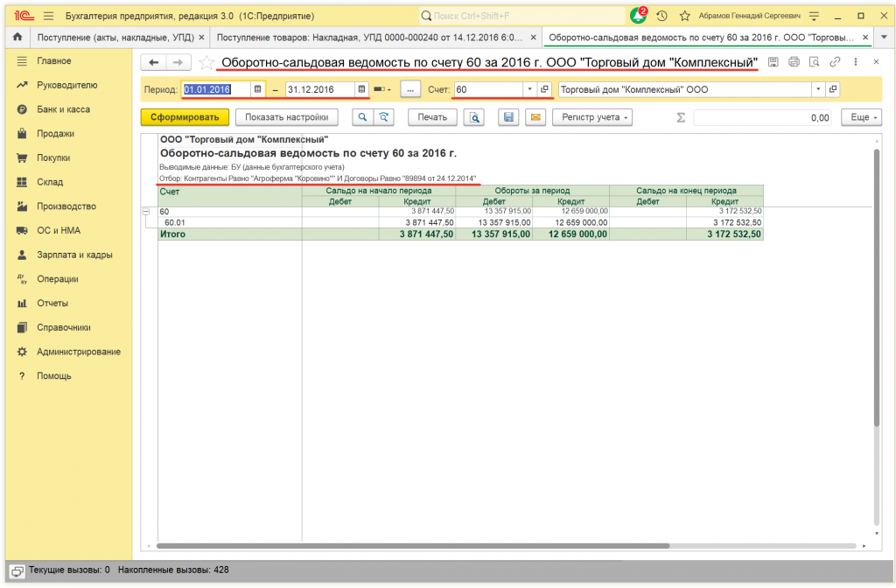Viewport: 896px width, 588px height.
Task: Open the 1C main menu hamburger icon
Action: [49, 16]
